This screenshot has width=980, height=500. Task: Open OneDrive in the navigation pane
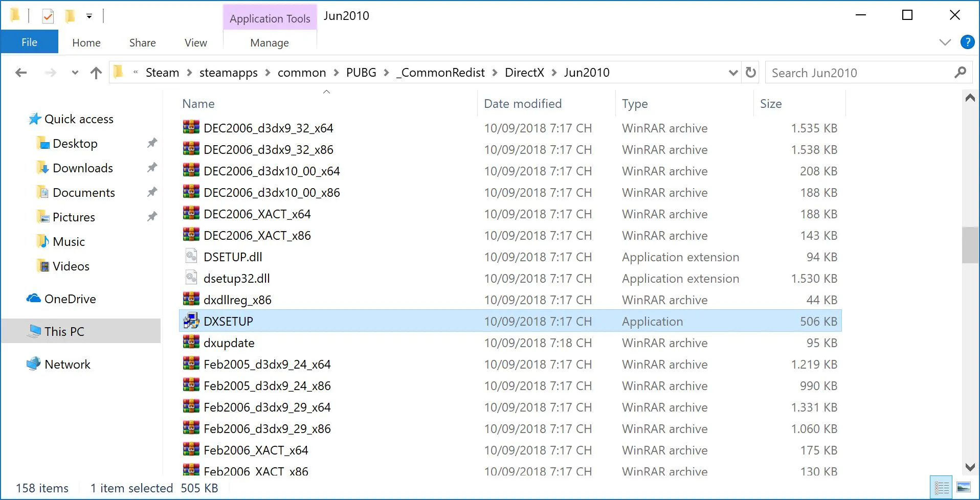pyautogui.click(x=70, y=299)
